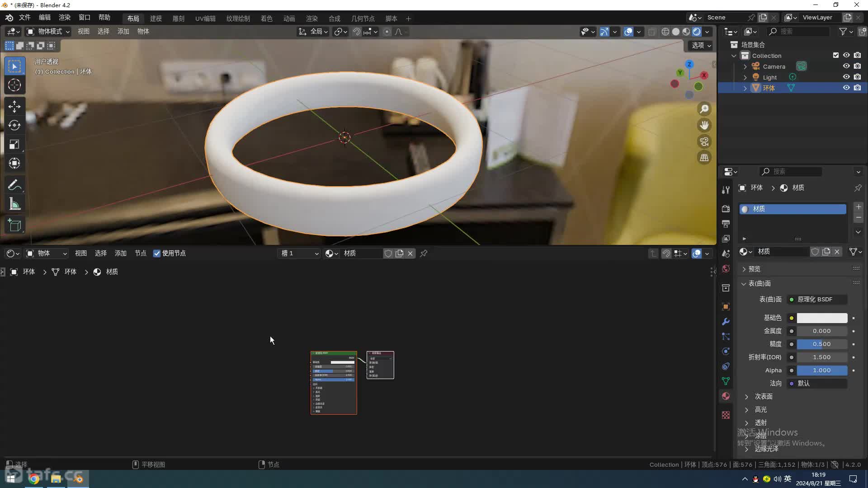The height and width of the screenshot is (488, 868).
Task: Collapse the Collection tree
Action: pyautogui.click(x=734, y=56)
